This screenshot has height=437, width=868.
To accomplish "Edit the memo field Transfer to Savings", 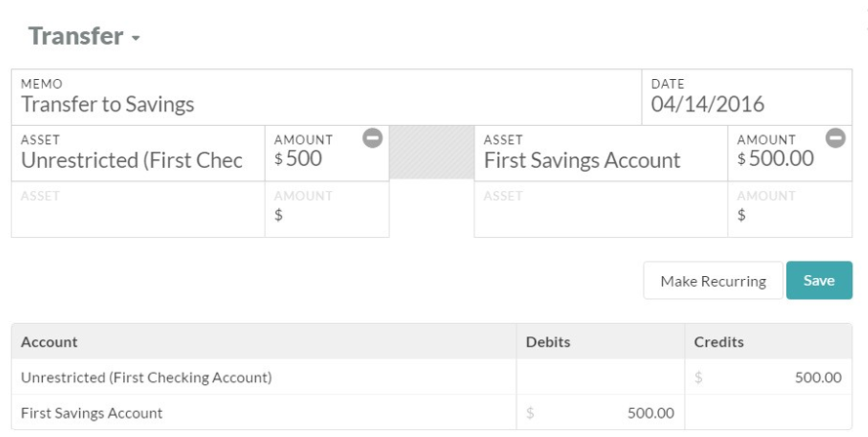I will (x=327, y=97).
